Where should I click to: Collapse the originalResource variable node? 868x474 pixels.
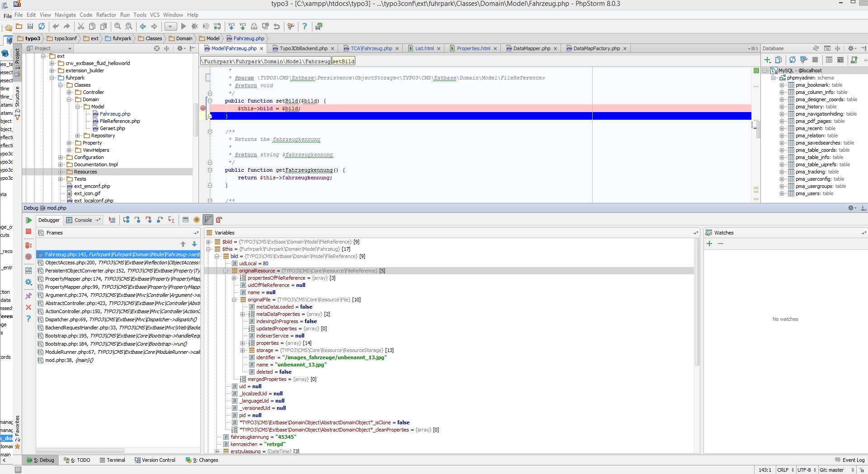click(226, 271)
